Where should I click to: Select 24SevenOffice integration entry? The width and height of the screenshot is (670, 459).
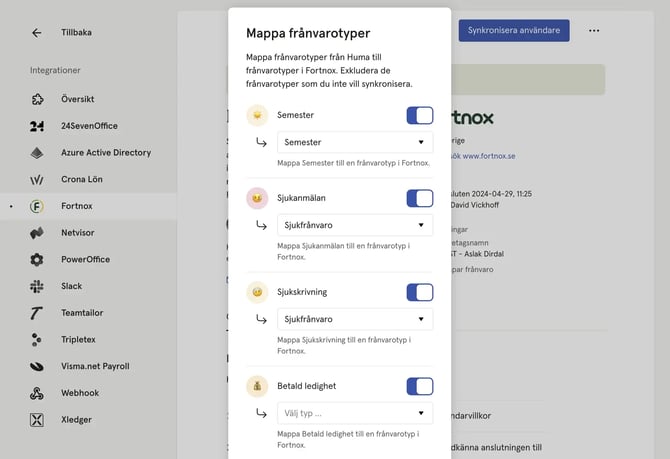pos(89,126)
